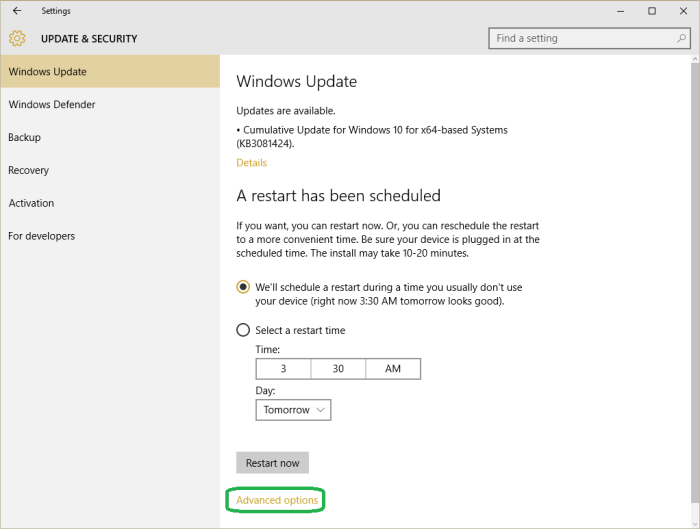Image resolution: width=700 pixels, height=529 pixels.
Task: Focus the Find a setting search box
Action: [589, 38]
